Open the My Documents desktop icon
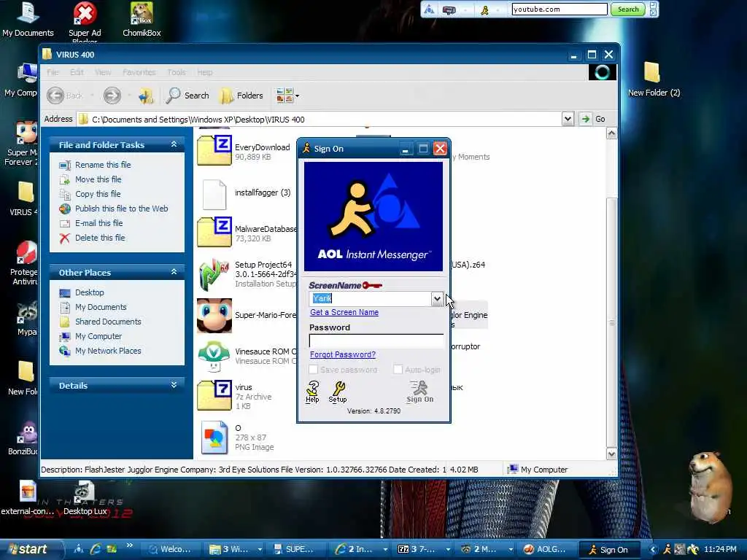This screenshot has width=747, height=560. [28, 20]
